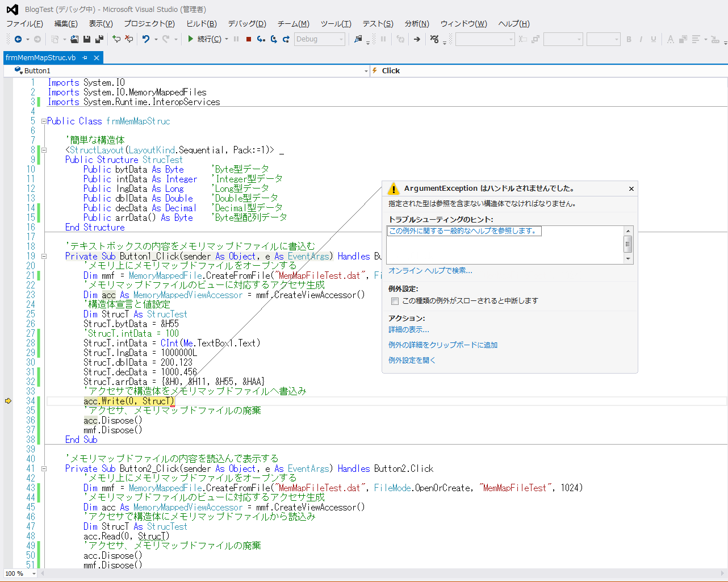Image resolution: width=728 pixels, height=582 pixels.
Task: Collapse the Public Class frmMemMapStruc region
Action: click(44, 122)
